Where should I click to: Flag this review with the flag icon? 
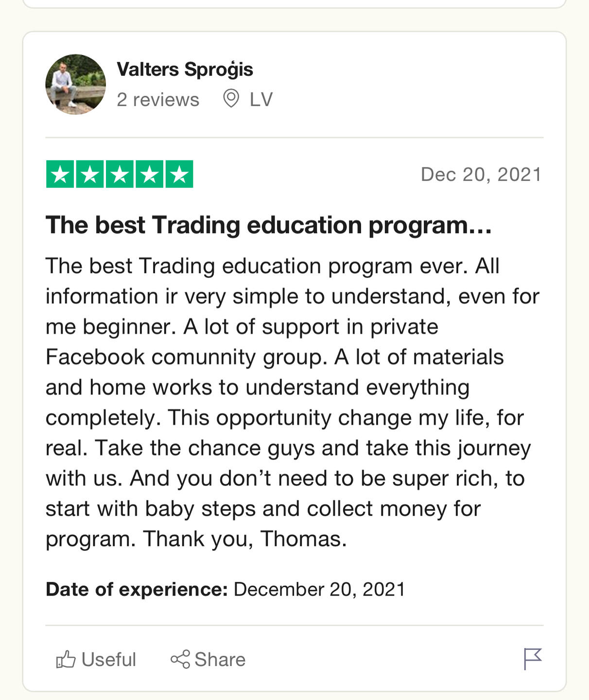point(533,659)
